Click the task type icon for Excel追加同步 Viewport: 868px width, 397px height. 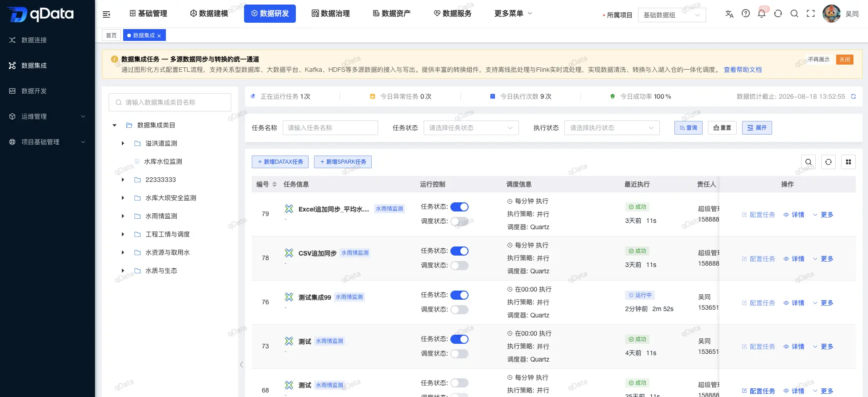click(289, 209)
